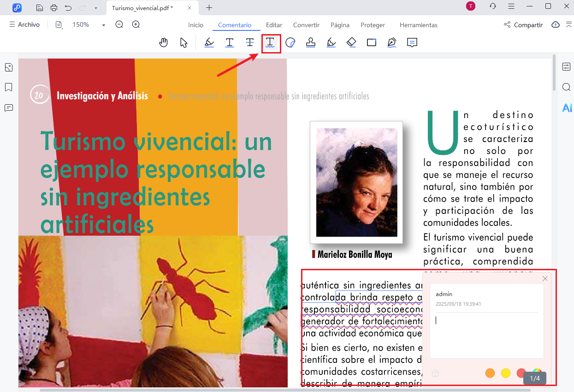The width and height of the screenshot is (574, 392).
Task: Toggle the properties panel on the right sidebar
Action: tap(567, 67)
